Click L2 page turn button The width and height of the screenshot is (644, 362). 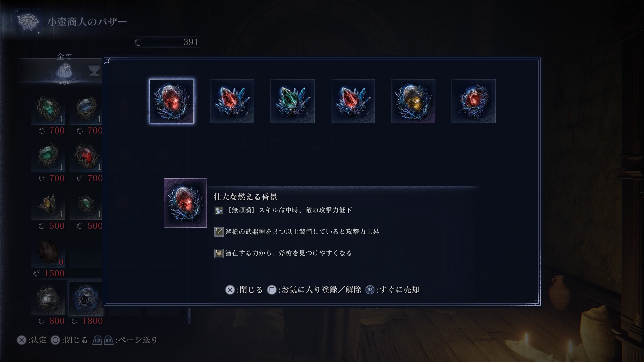(97, 340)
